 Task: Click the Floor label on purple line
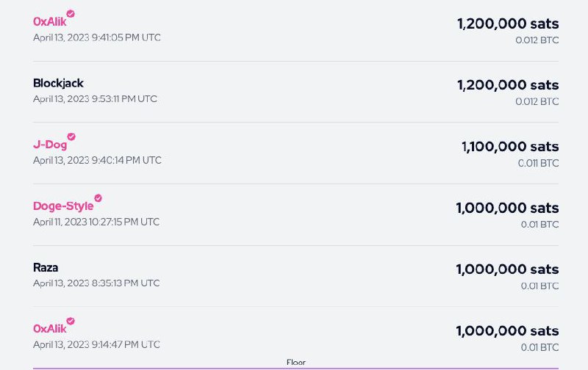click(x=296, y=362)
